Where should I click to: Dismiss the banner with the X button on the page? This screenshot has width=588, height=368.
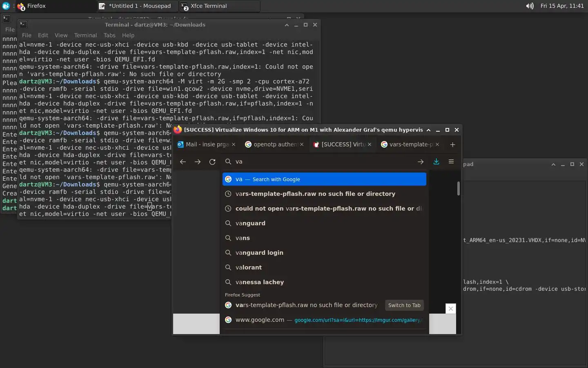coord(450,309)
